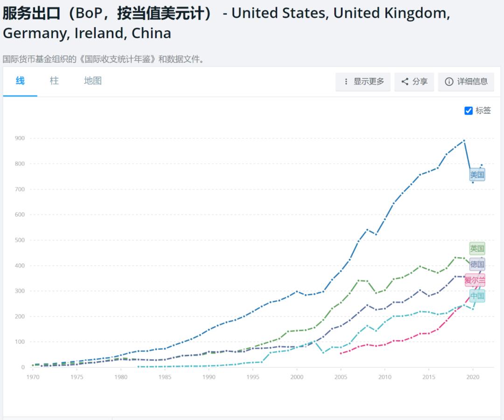Select the 英国 series label
The width and height of the screenshot is (504, 420).
(x=477, y=248)
